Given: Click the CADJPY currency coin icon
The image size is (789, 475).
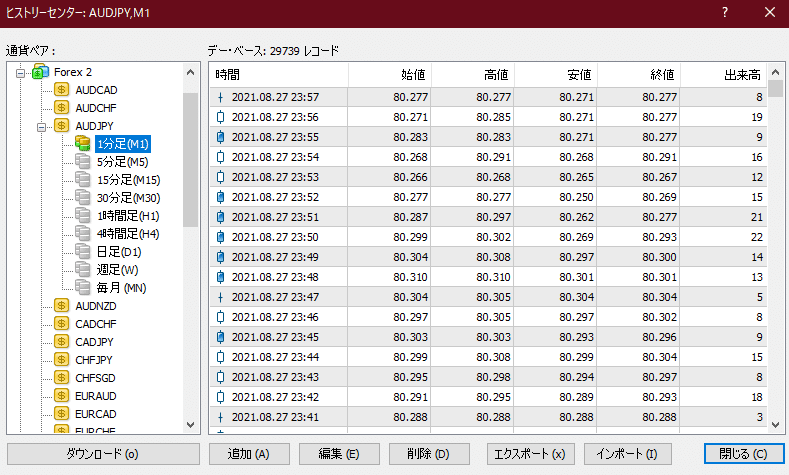Looking at the screenshot, I should (61, 342).
